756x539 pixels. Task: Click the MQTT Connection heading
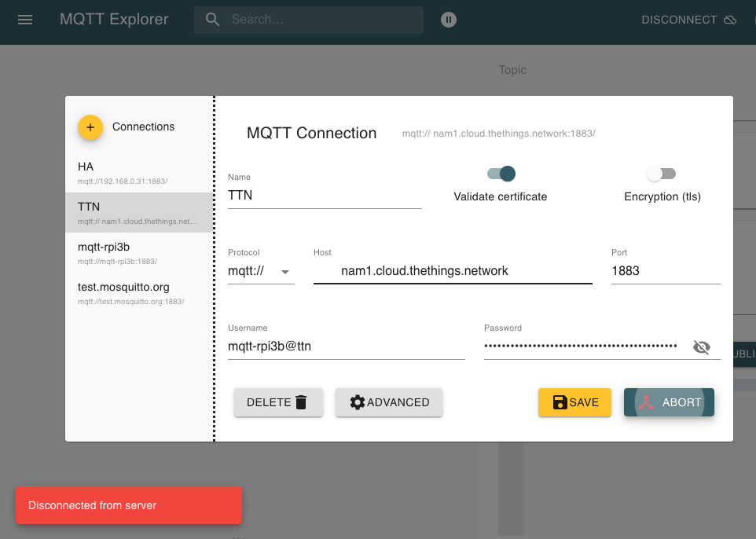point(311,133)
